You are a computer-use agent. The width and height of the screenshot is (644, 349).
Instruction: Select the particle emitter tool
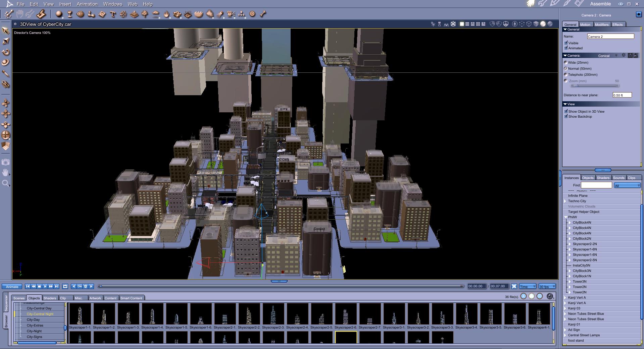tap(123, 14)
